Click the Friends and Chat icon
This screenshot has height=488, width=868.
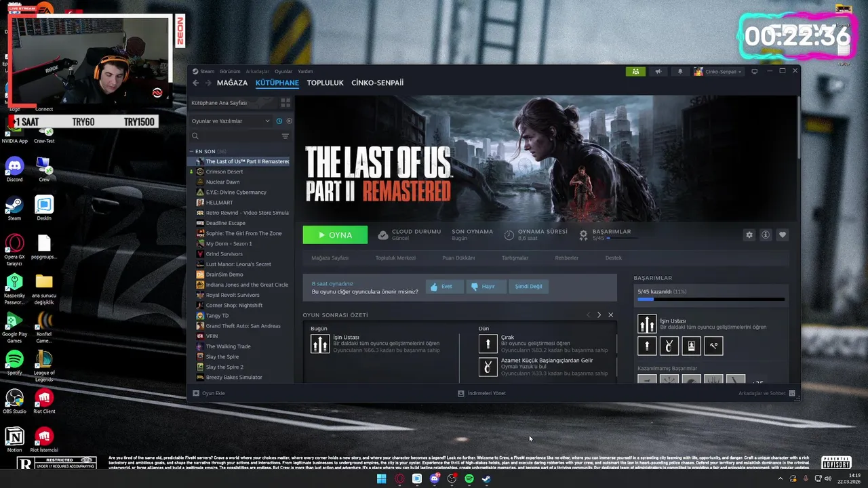(x=791, y=393)
